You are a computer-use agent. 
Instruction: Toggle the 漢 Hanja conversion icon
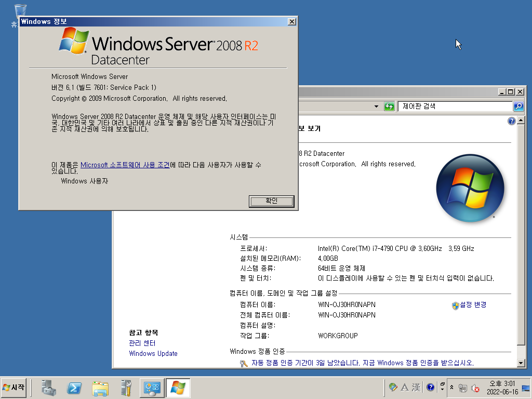tap(416, 387)
